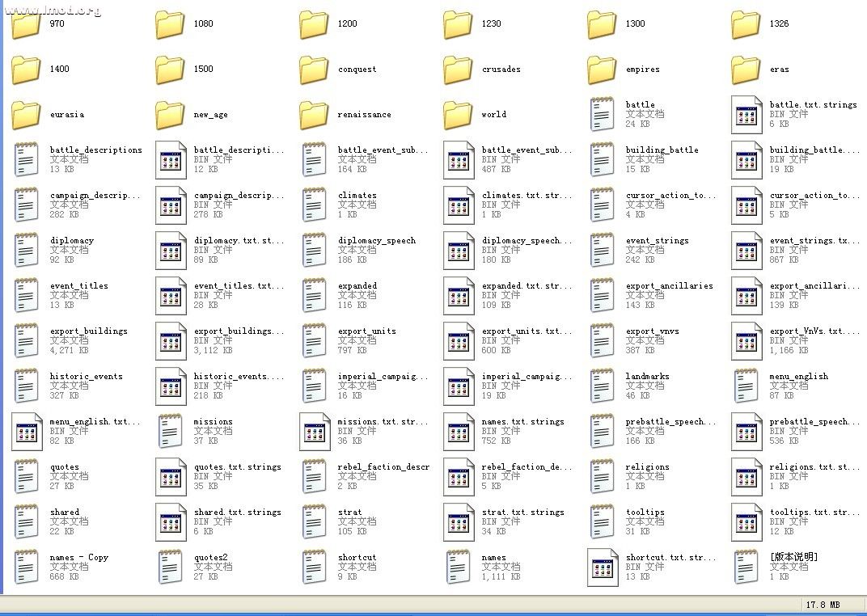Click the crusades folder icon

458,70
